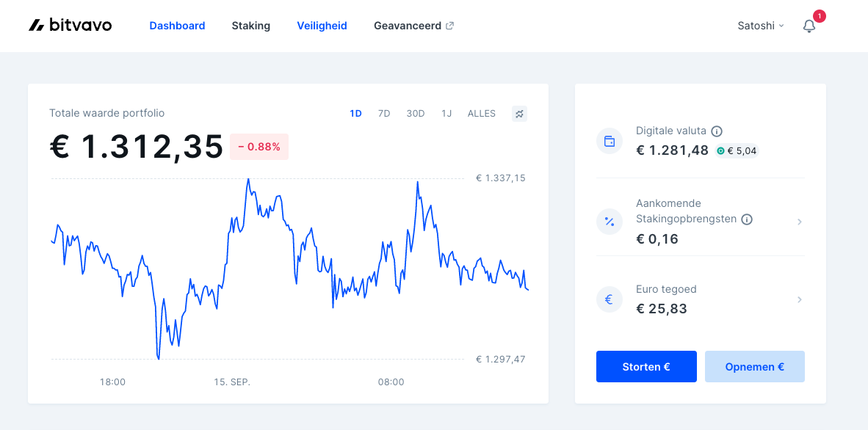Click the Opnemen € button
868x430 pixels.
click(754, 366)
